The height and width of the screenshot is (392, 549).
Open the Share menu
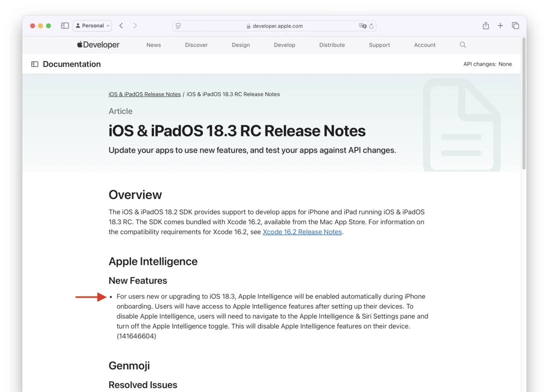(486, 26)
